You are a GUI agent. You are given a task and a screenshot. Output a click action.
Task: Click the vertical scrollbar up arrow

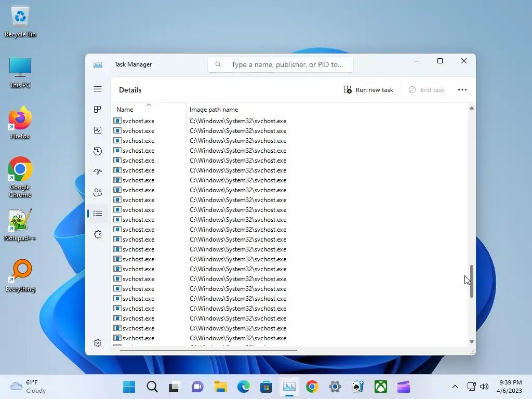pos(472,108)
